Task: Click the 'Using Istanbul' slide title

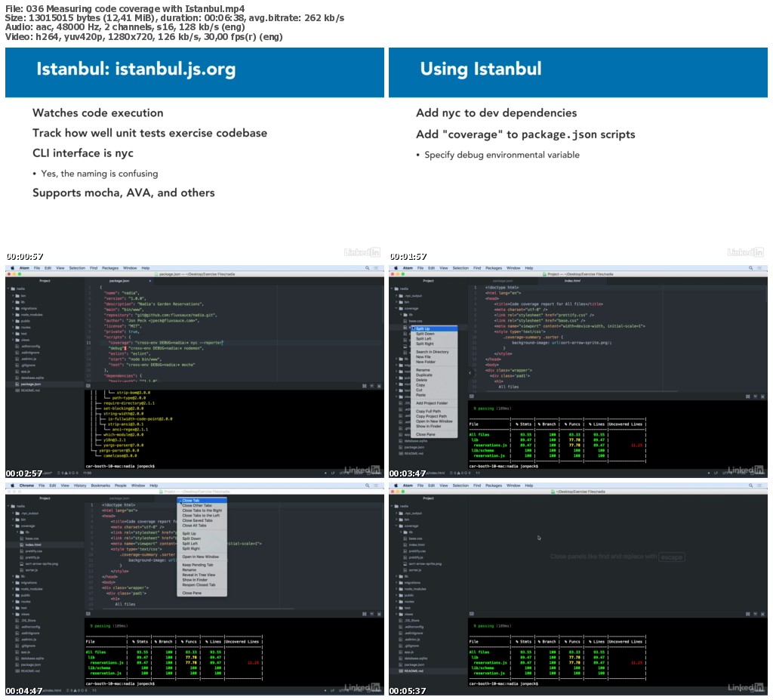Action: (481, 69)
